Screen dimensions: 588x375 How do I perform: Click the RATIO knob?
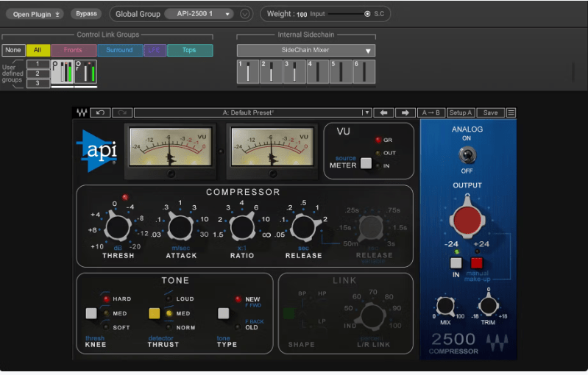coord(242,227)
